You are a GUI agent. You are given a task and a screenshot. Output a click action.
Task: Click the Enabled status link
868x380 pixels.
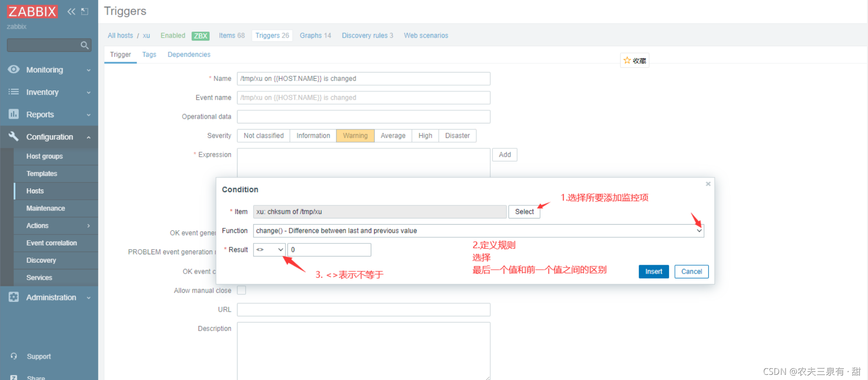click(173, 36)
